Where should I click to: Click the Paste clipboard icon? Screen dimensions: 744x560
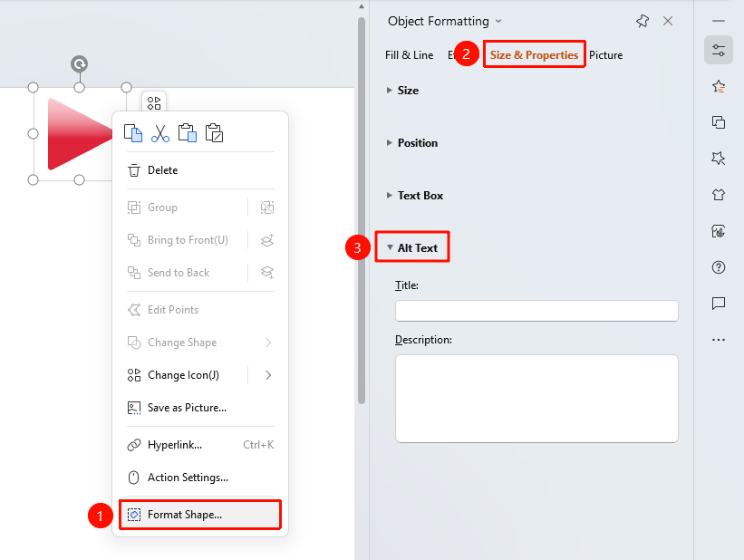(x=188, y=133)
